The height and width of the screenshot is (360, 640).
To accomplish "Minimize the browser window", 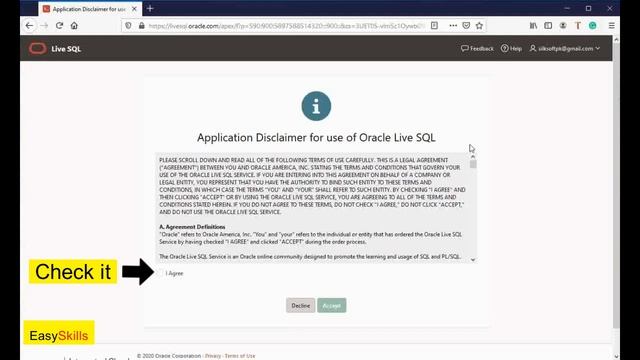I will [x=567, y=8].
